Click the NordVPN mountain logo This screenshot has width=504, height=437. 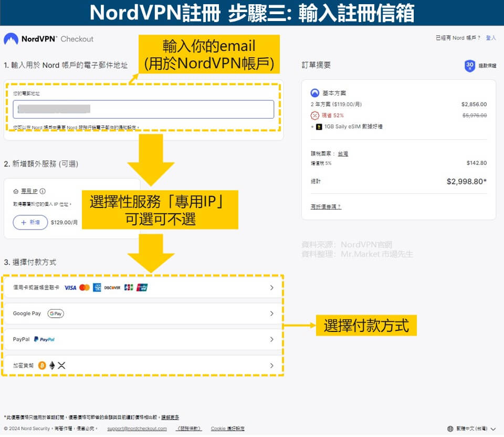pyautogui.click(x=10, y=39)
